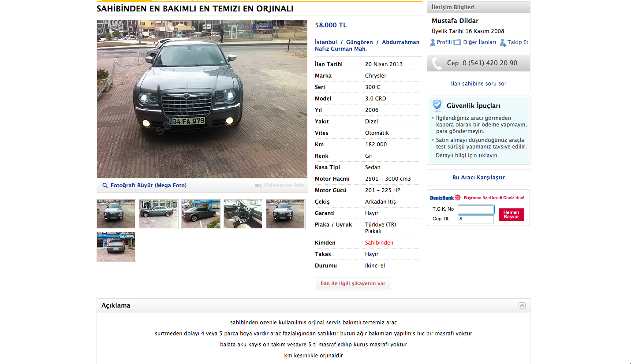Click the video camera icon for Videosunu İzle
This screenshot has width=631, height=364.
click(x=258, y=186)
